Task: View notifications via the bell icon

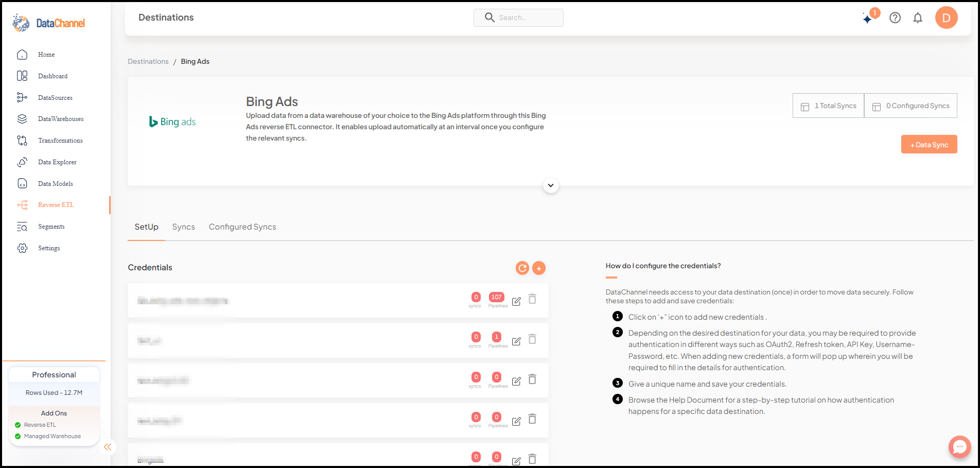Action: [918, 18]
